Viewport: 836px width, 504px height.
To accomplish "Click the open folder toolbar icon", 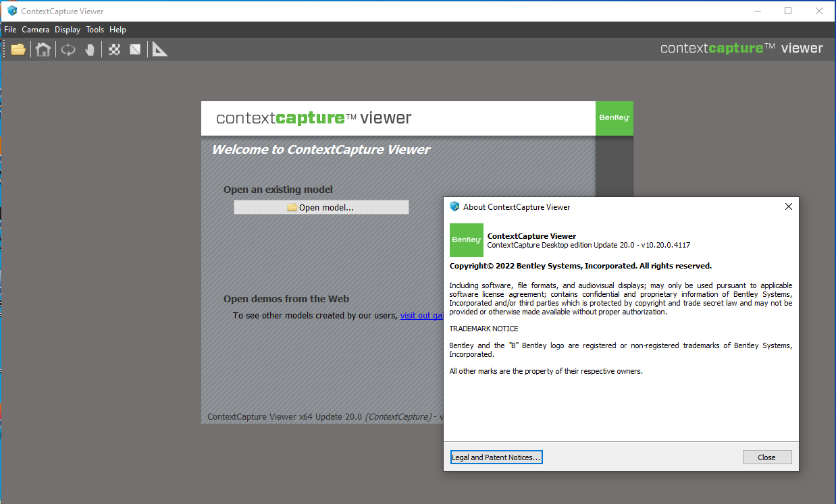I will coord(18,49).
